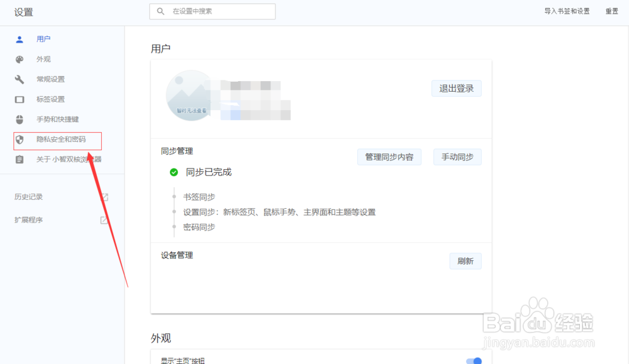The height and width of the screenshot is (364, 629).
Task: Select the 用户 person icon in sidebar
Action: (x=19, y=38)
